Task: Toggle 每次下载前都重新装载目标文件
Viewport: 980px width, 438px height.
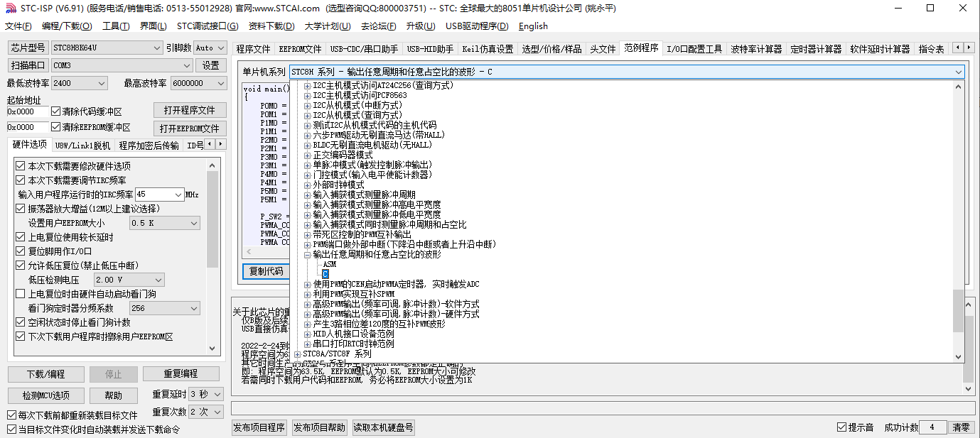Action: (11, 415)
